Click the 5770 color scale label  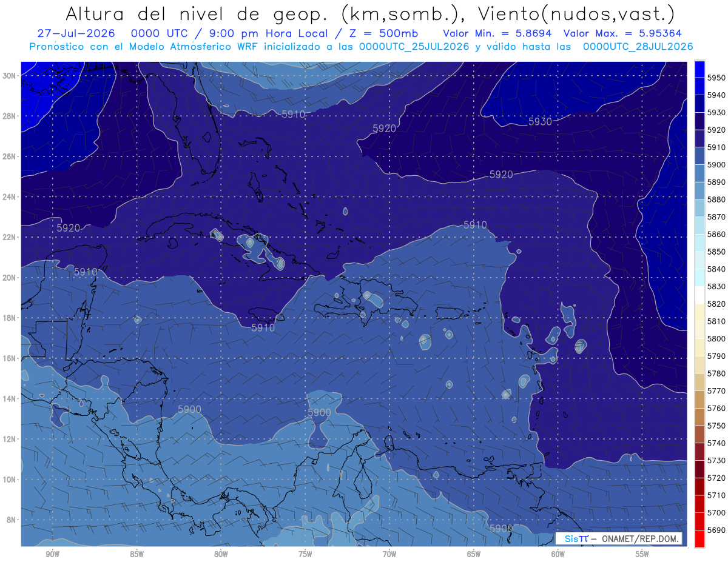(716, 390)
